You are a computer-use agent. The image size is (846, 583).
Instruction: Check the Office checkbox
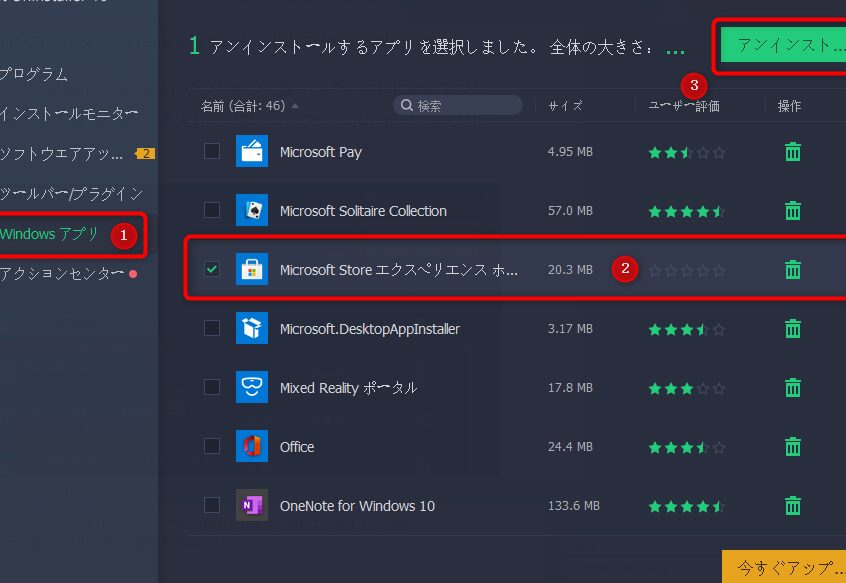[x=212, y=446]
